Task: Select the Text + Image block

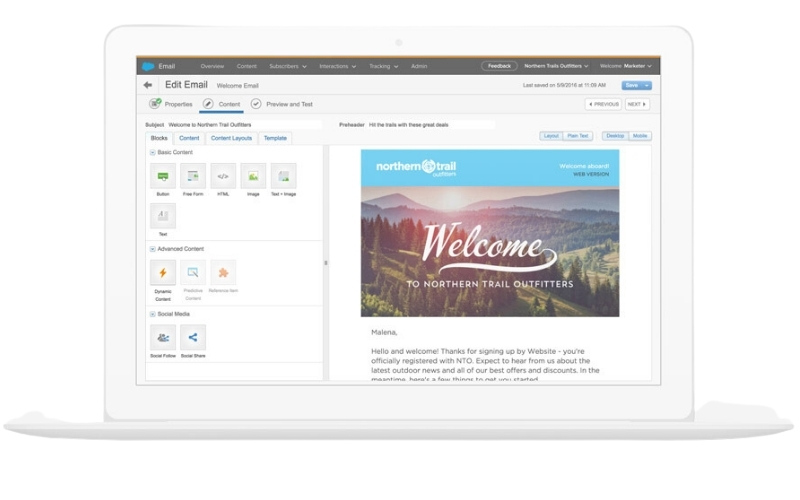Action: (x=283, y=177)
